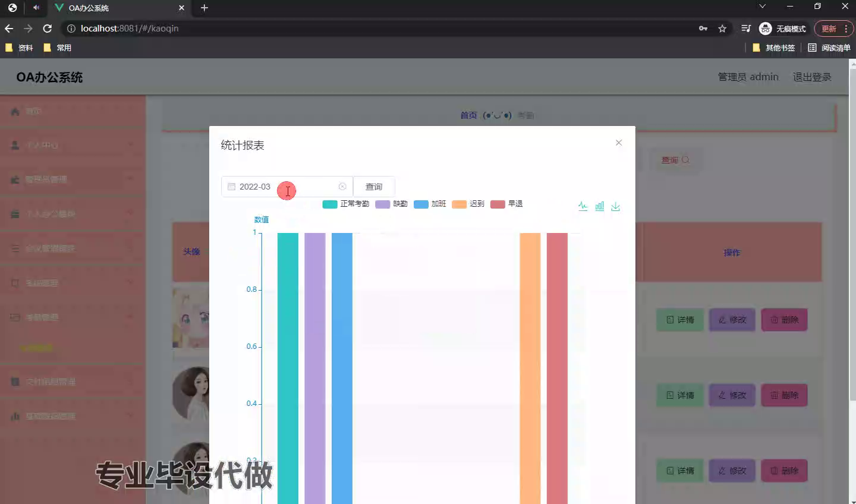Open the Chrome 更新 menu
The height and width of the screenshot is (504, 856).
pyautogui.click(x=833, y=29)
